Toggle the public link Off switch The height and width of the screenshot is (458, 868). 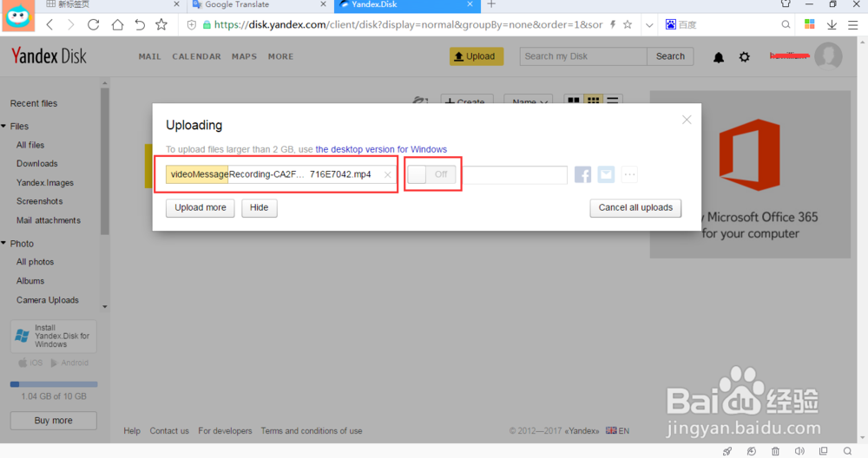point(431,174)
